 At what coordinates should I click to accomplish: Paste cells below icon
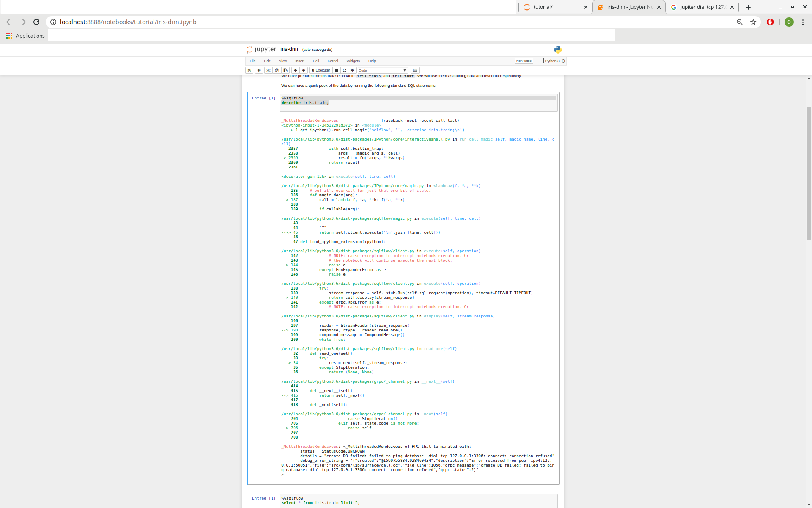(285, 70)
